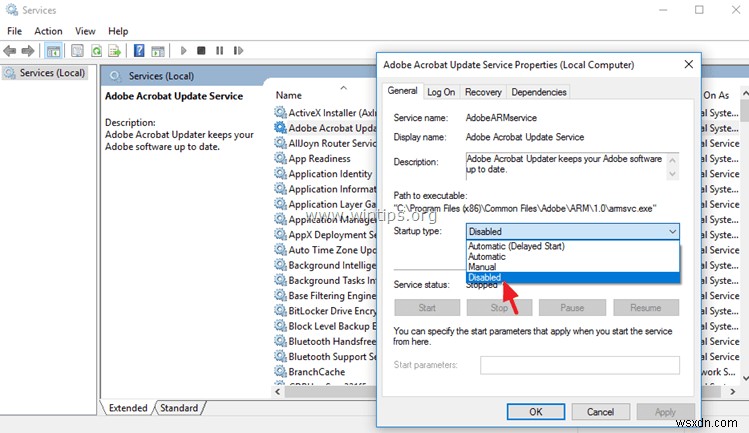Choose Manual startup option
Image resolution: width=749 pixels, height=433 pixels.
[x=572, y=267]
